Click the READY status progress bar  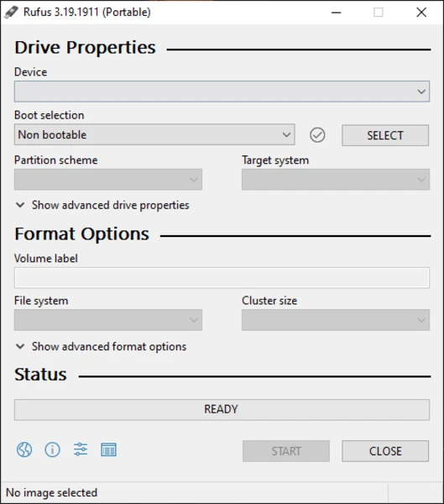[222, 410]
